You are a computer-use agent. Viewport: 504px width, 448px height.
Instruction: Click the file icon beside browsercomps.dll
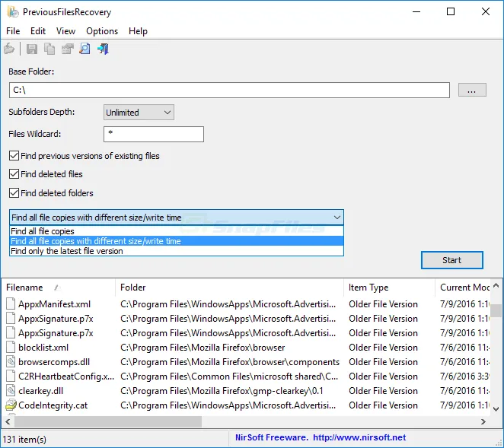[x=11, y=362]
